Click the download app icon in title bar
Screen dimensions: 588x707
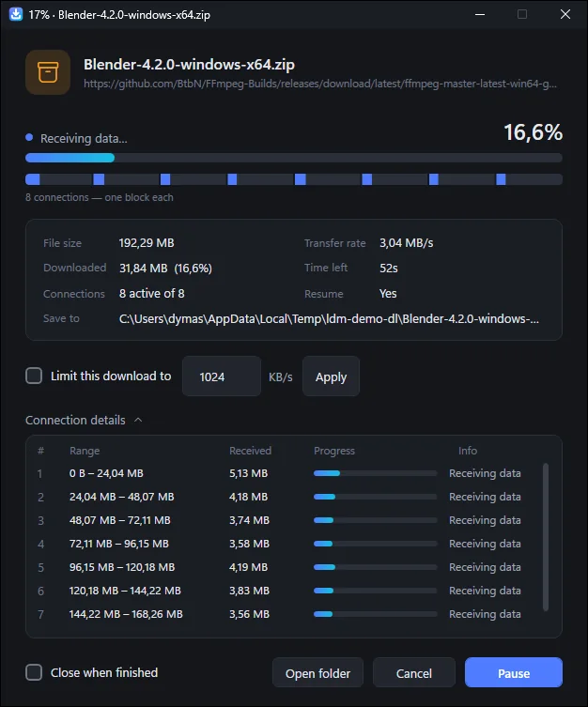point(16,14)
